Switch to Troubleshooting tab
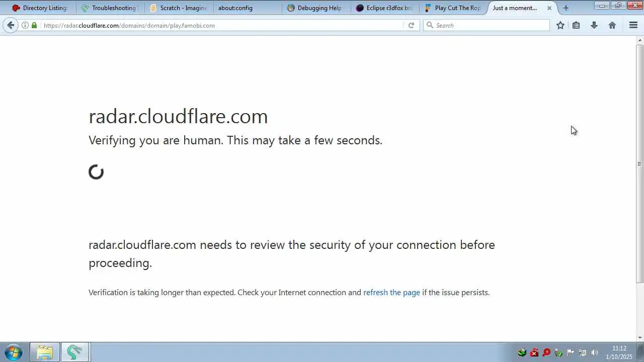The height and width of the screenshot is (362, 644). [110, 8]
